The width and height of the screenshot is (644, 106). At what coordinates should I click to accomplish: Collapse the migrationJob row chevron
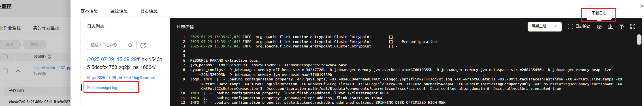18,71
